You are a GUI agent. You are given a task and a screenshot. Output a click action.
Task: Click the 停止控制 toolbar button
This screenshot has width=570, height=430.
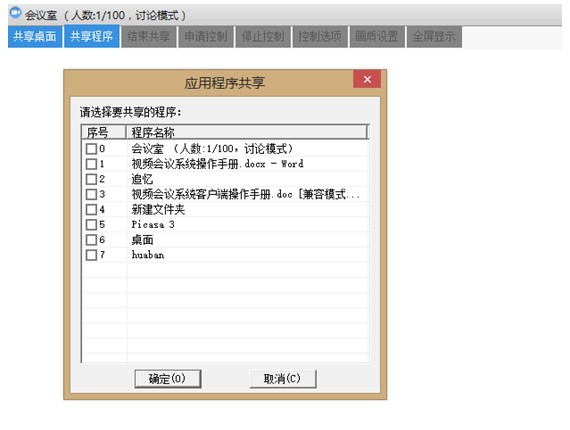[x=263, y=36]
